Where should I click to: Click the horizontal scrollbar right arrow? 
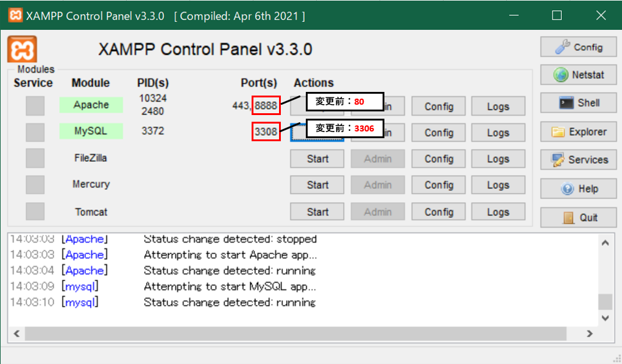[588, 334]
